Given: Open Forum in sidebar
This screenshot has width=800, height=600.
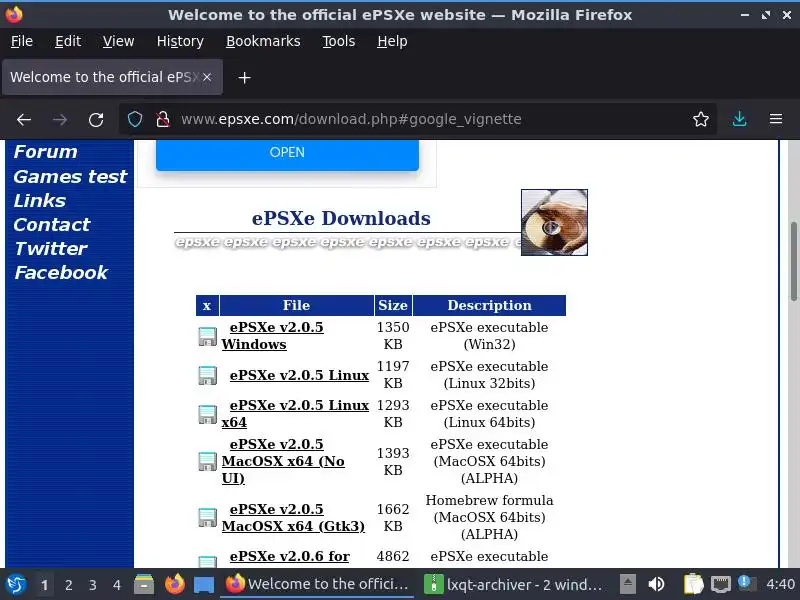Looking at the screenshot, I should point(45,152).
